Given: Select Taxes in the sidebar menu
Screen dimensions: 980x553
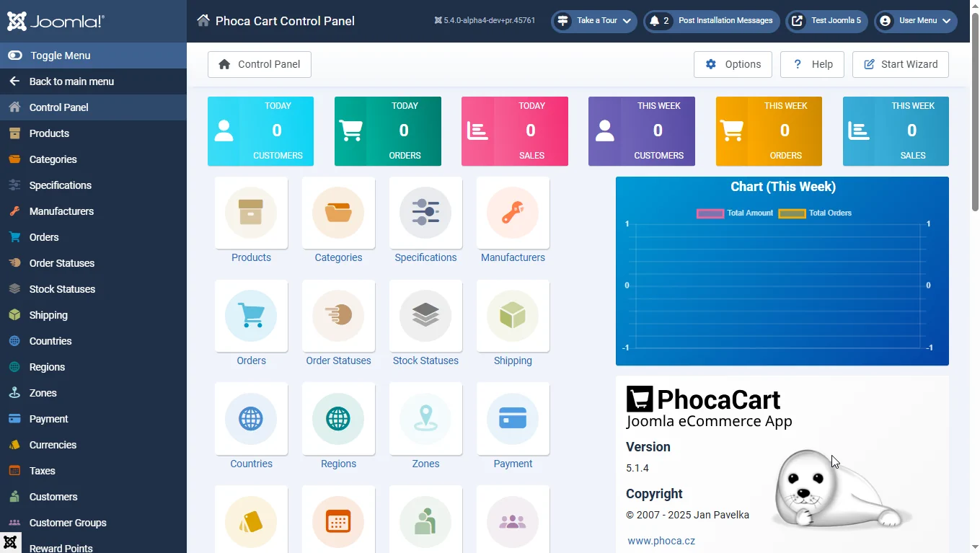Looking at the screenshot, I should click(93, 471).
